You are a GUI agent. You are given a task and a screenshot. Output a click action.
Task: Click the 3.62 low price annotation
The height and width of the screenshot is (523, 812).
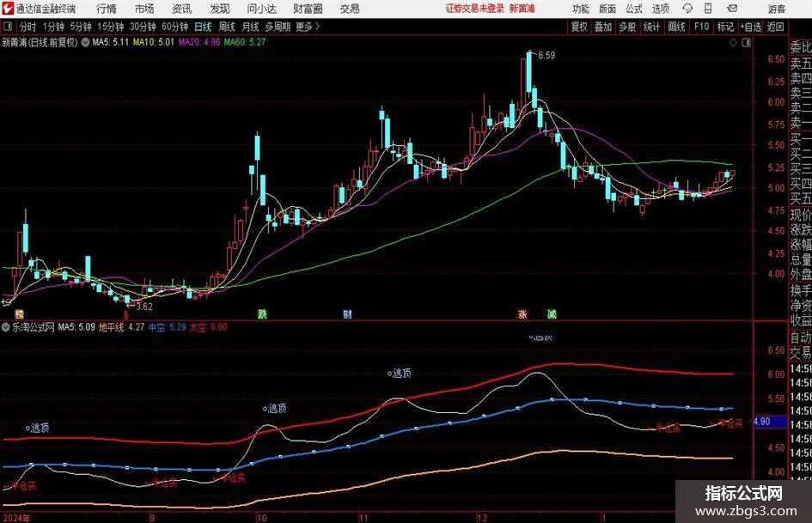[144, 307]
